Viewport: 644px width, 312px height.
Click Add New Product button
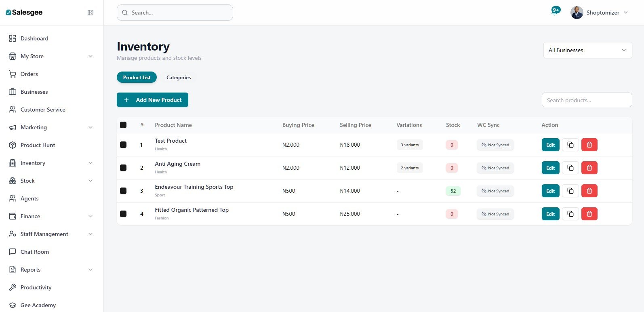tap(152, 100)
